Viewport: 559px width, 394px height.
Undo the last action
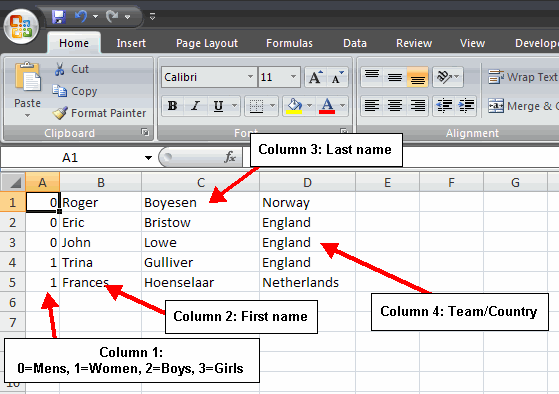pos(81,16)
